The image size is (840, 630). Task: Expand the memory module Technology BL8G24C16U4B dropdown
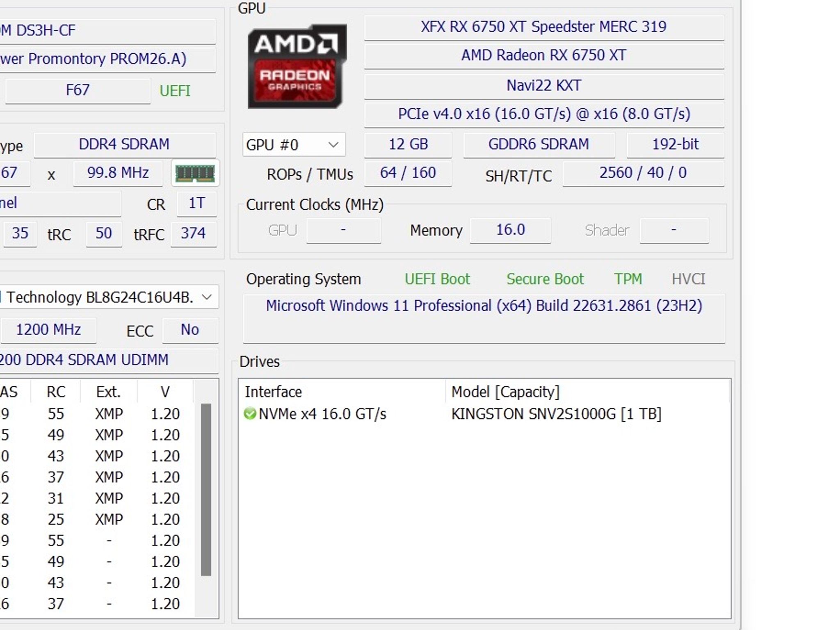pyautogui.click(x=109, y=297)
